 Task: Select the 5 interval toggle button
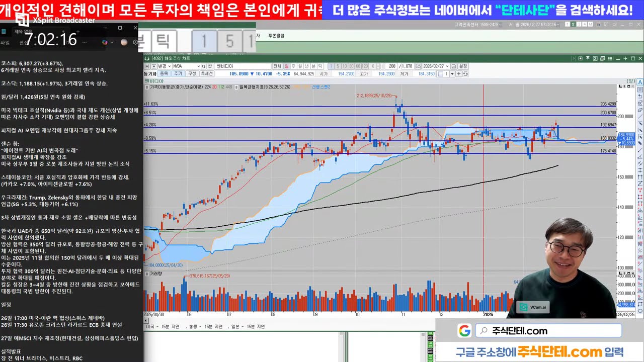338,66
